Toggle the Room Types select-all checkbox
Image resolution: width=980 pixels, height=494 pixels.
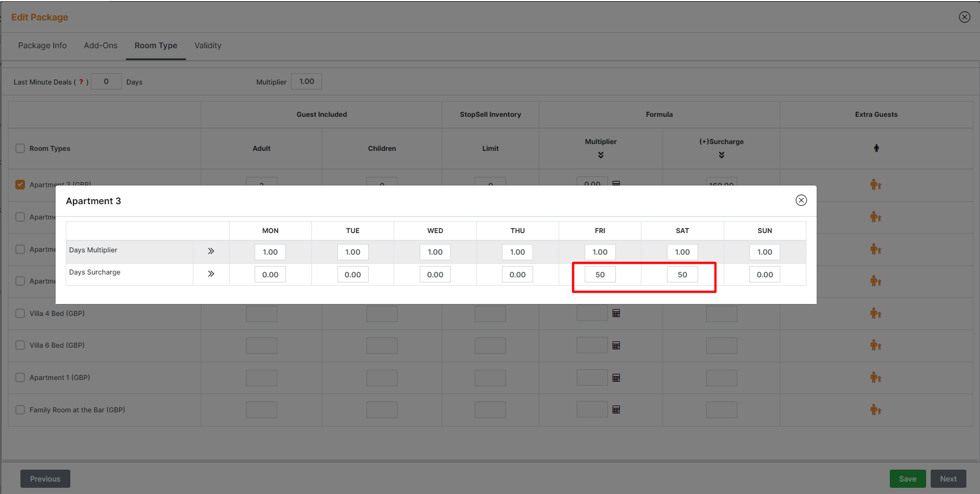pyautogui.click(x=20, y=148)
